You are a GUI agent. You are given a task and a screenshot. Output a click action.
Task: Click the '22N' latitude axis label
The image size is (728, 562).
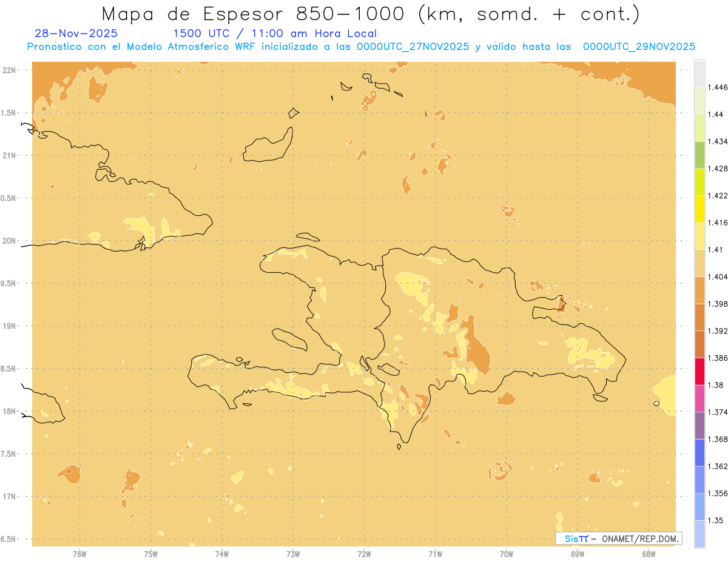(9, 70)
